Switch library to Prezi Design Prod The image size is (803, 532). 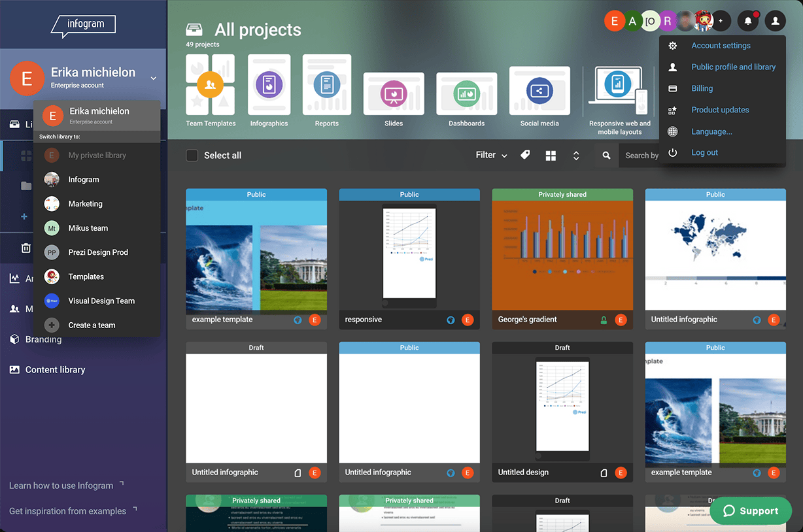tap(97, 252)
